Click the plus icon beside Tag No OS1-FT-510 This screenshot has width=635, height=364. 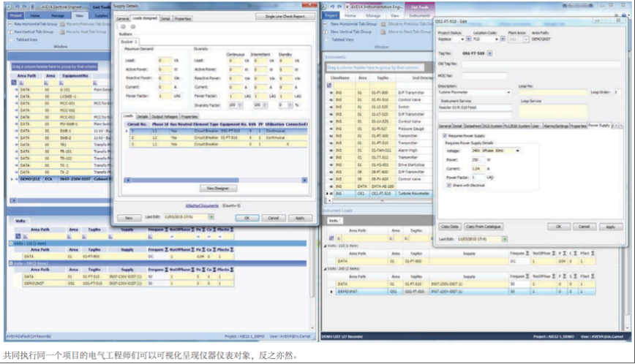tap(489, 53)
